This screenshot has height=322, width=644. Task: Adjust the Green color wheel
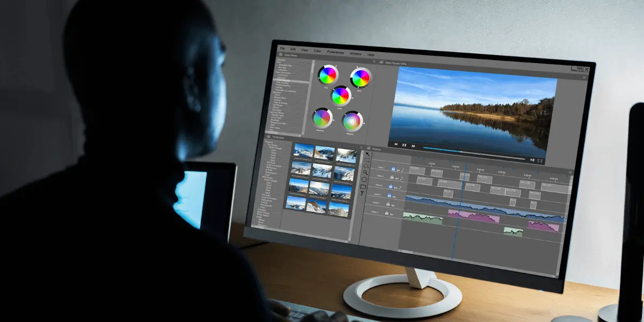[340, 96]
